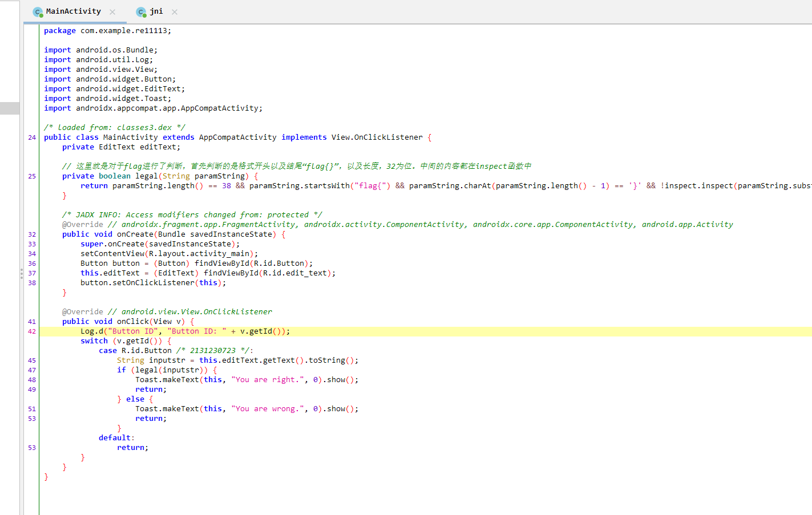Click the class icon on jni tab
This screenshot has width=812, height=515.
141,12
